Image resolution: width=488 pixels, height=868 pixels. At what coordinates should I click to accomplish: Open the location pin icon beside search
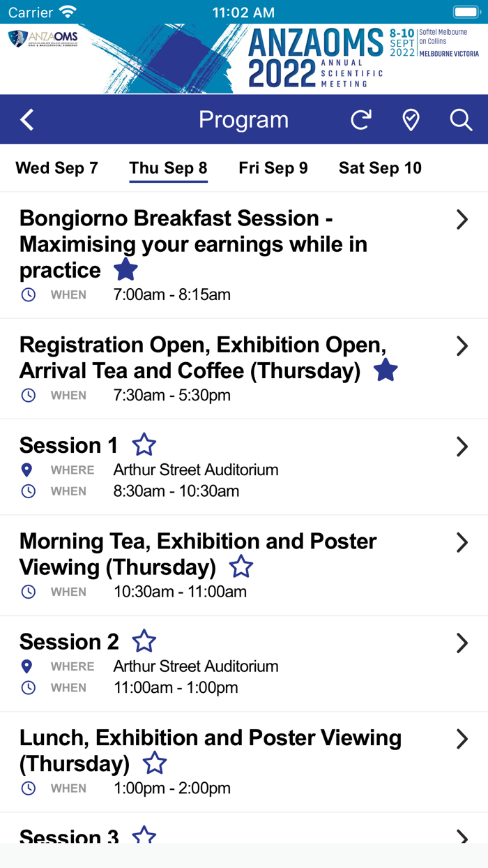(411, 119)
